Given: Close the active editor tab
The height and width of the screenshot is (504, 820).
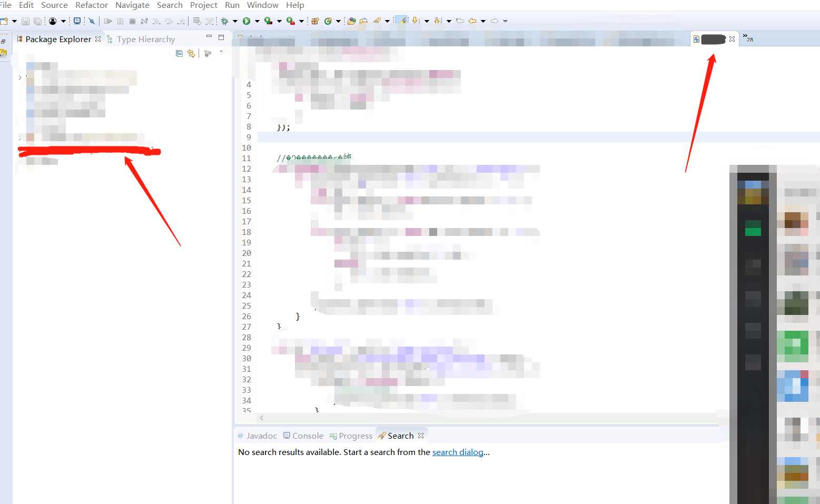Looking at the screenshot, I should (732, 39).
